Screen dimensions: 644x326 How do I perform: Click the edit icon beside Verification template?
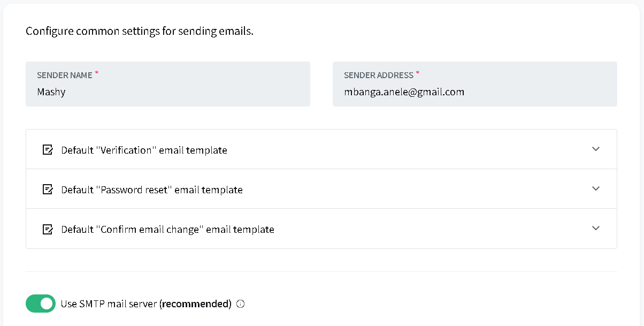coord(48,150)
